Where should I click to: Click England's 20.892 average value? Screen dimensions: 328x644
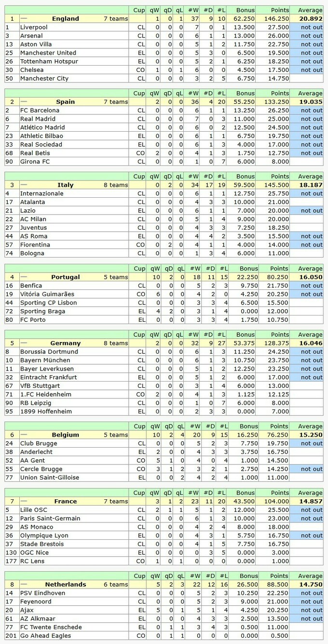[x=310, y=19]
